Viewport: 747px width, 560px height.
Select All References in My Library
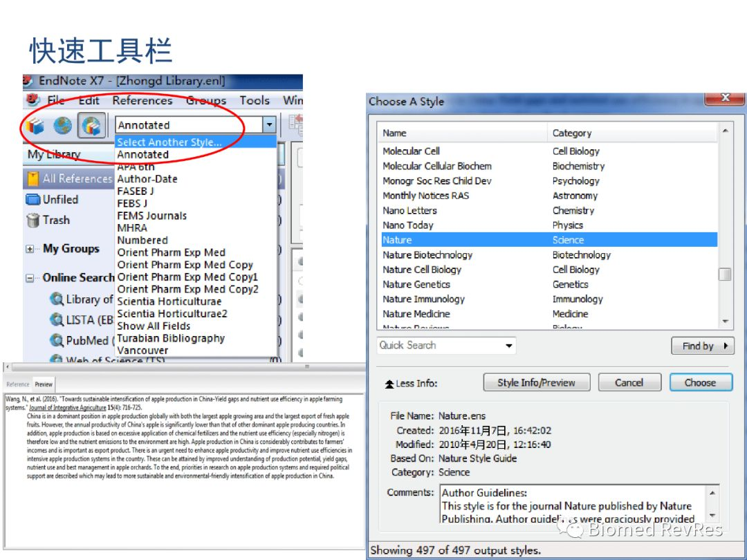[x=68, y=178]
